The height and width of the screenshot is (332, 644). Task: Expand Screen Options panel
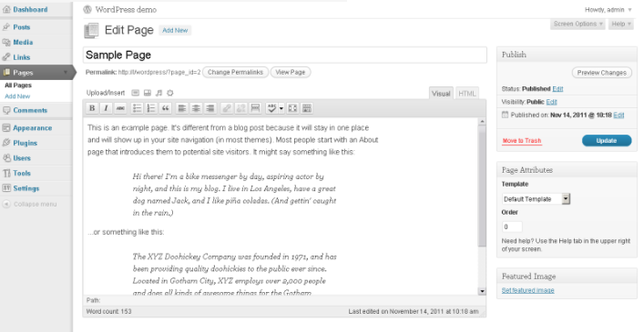click(578, 24)
